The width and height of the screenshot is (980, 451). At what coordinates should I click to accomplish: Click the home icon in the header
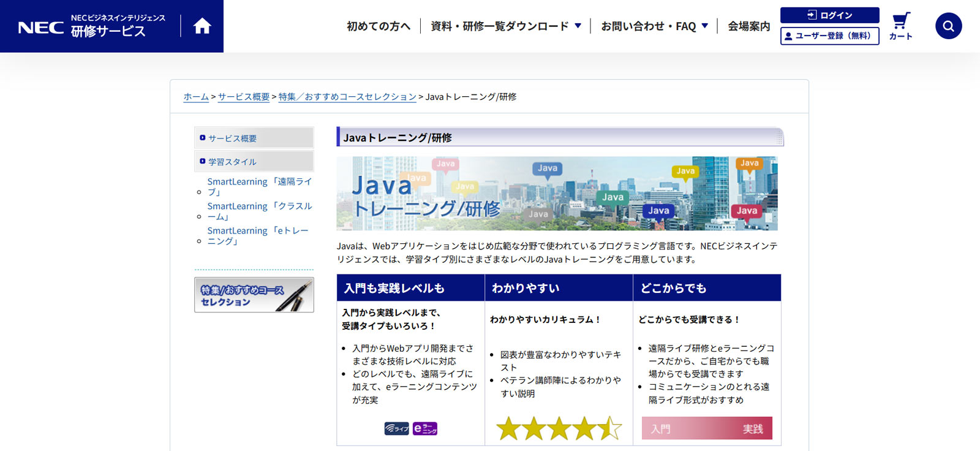pos(202,26)
